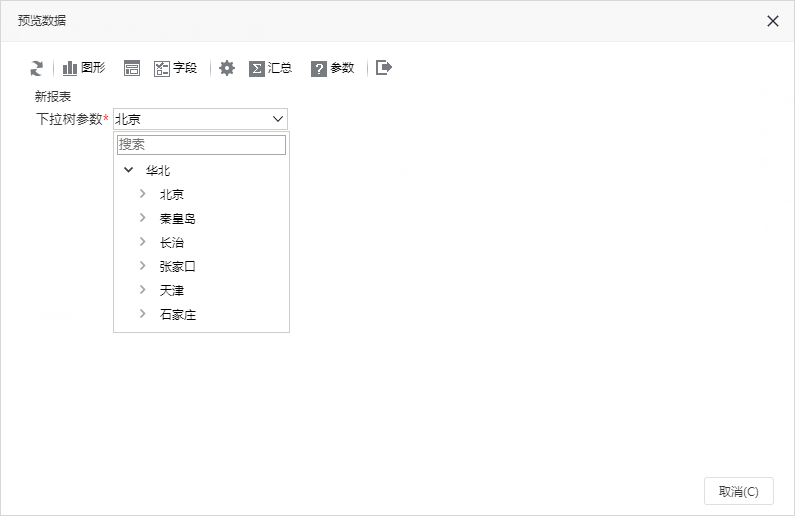Select 石家庄 in the tree
795x516 pixels.
coord(177,314)
